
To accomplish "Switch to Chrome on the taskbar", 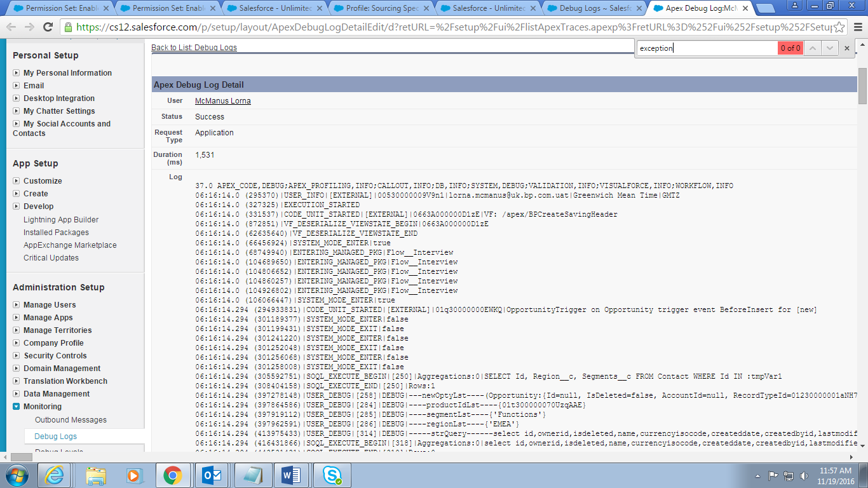I will point(172,475).
